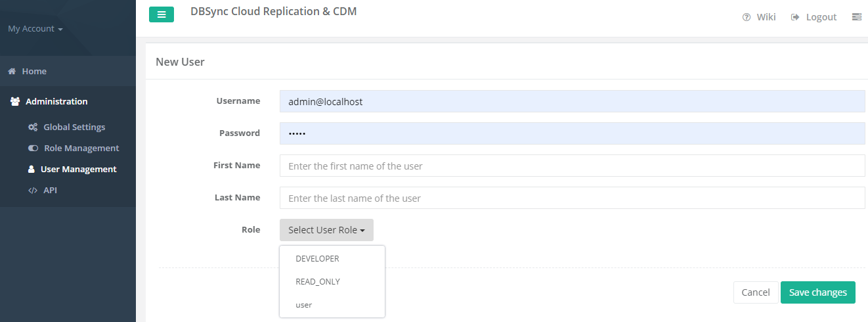
Task: Choose DEVELOPER from the role list
Action: coord(317,258)
